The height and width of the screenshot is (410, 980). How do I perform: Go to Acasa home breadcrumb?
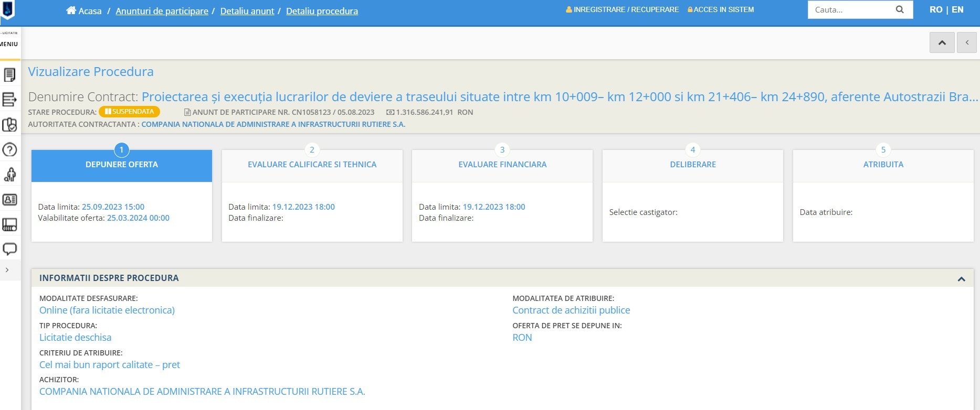(x=84, y=11)
